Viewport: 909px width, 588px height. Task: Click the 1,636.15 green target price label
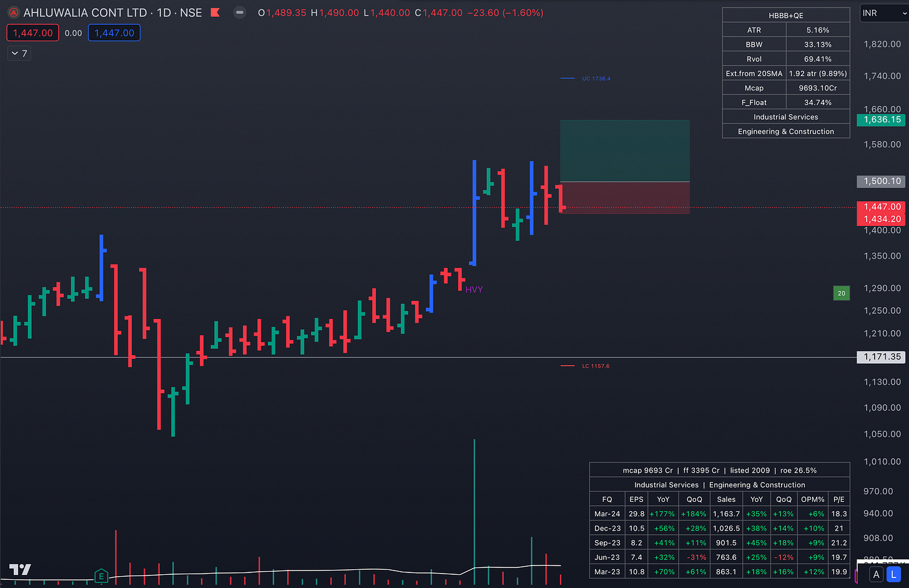882,119
